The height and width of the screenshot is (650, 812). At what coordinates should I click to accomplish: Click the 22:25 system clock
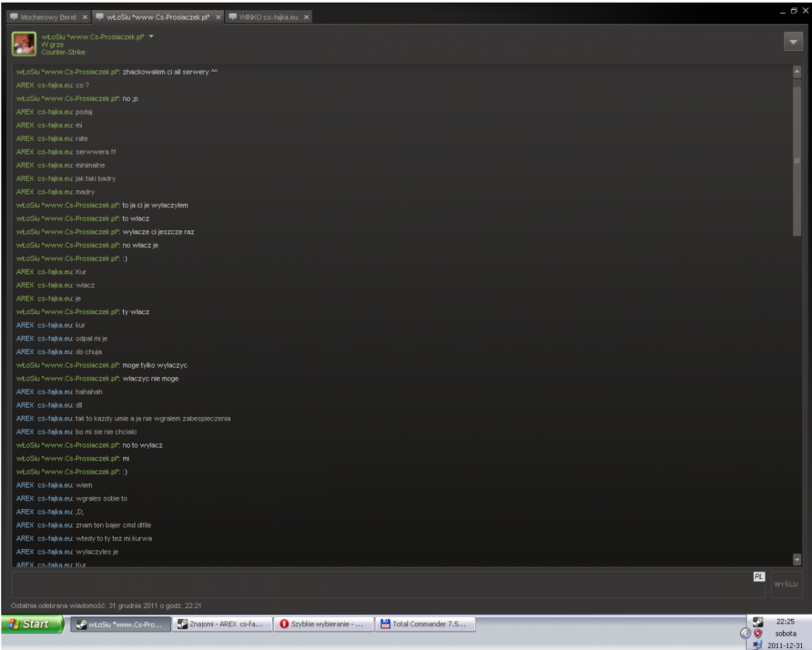coord(786,620)
